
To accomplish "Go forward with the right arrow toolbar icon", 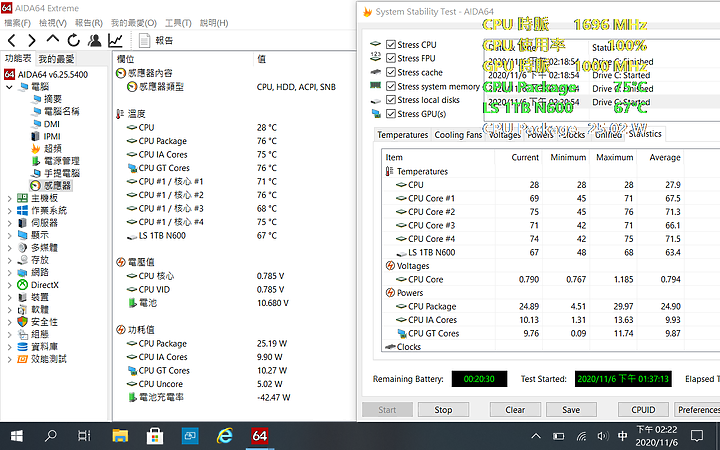I will (x=32, y=40).
